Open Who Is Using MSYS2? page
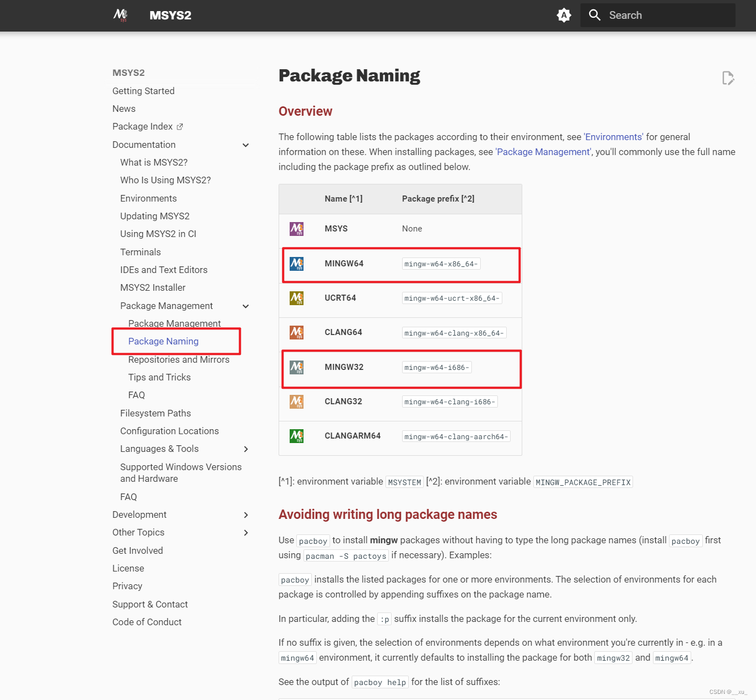This screenshot has width=756, height=700. pyautogui.click(x=166, y=180)
